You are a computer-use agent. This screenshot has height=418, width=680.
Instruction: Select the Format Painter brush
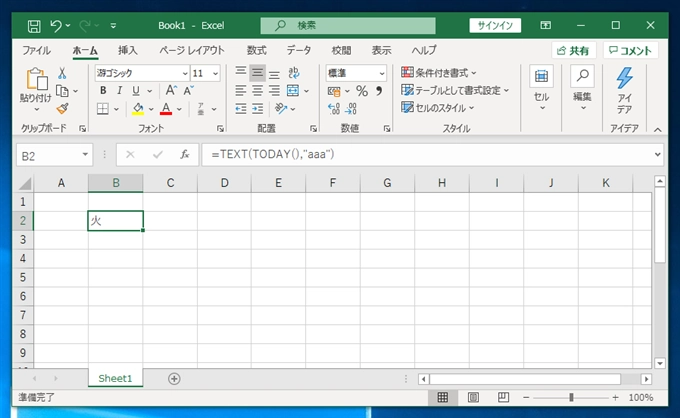pyautogui.click(x=62, y=108)
